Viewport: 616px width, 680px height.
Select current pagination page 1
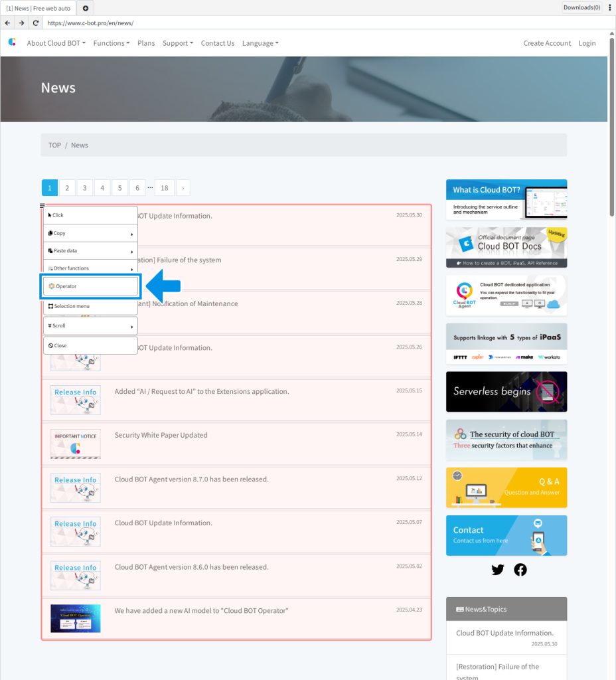(x=49, y=188)
